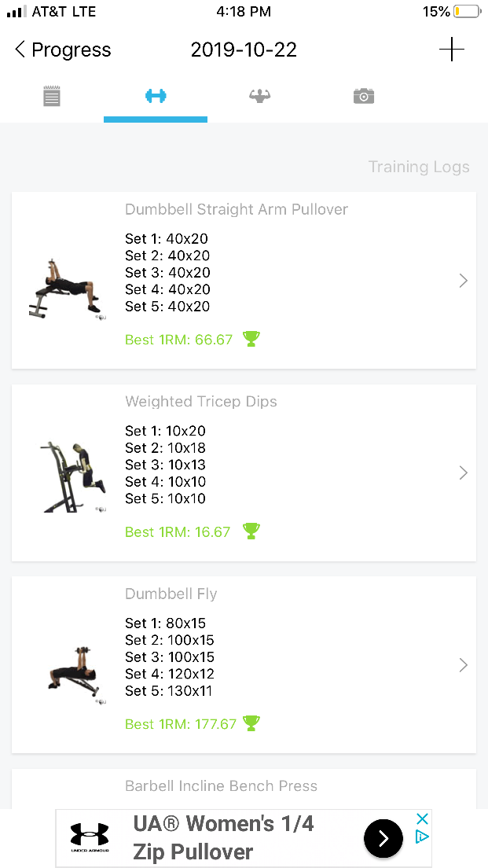
Task: Click the trophy icon for Dumbbell Fly
Action: 251,723
